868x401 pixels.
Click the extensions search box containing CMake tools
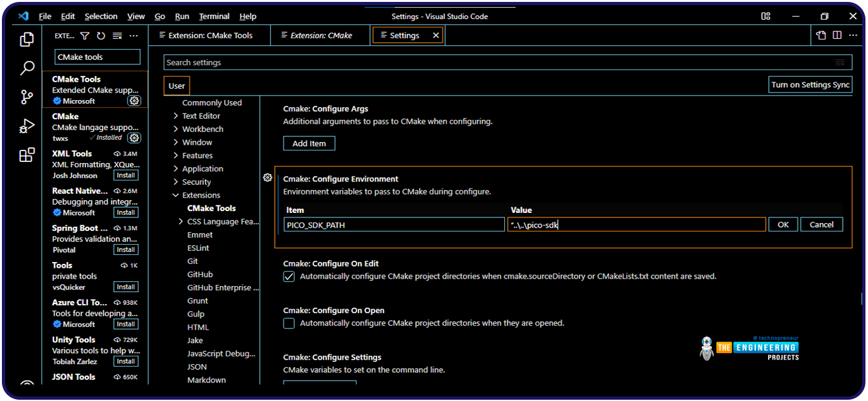[97, 57]
